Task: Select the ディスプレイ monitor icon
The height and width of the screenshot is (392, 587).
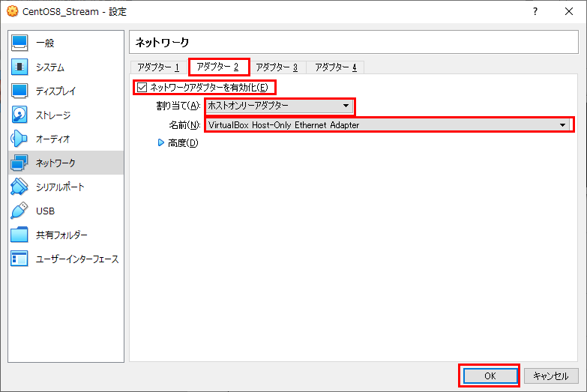Action: (19, 91)
